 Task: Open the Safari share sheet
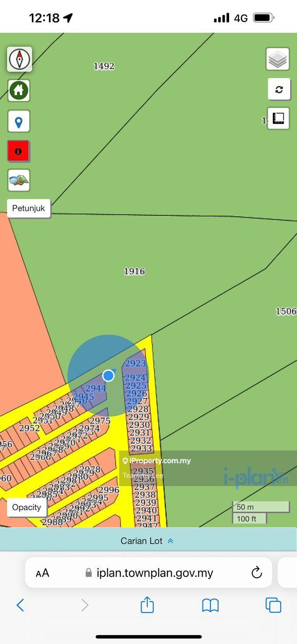point(147,605)
